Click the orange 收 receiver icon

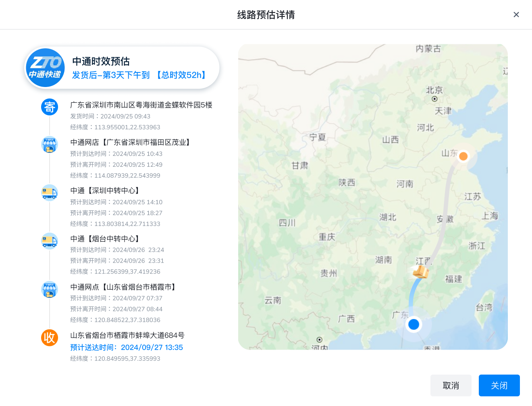(x=50, y=338)
